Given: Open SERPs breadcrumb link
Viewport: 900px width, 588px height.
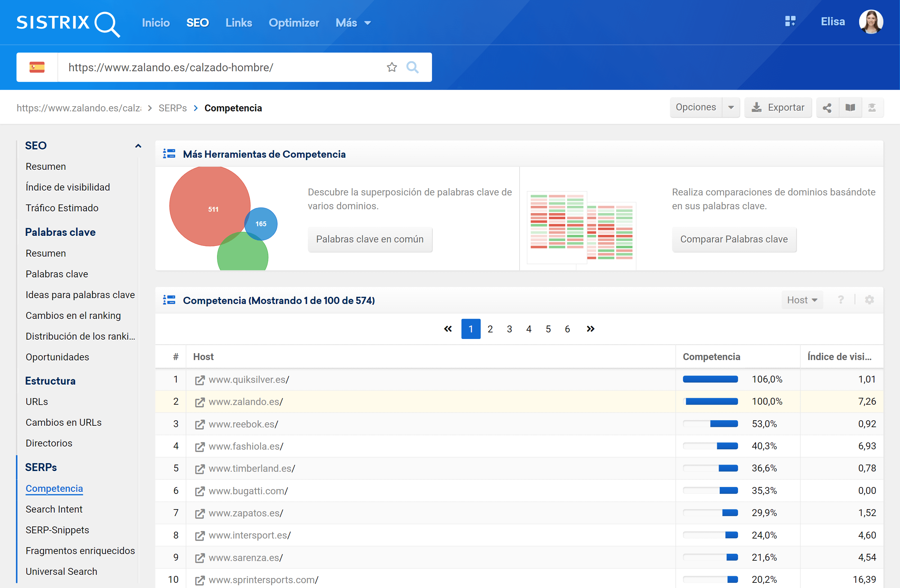Looking at the screenshot, I should tap(172, 108).
